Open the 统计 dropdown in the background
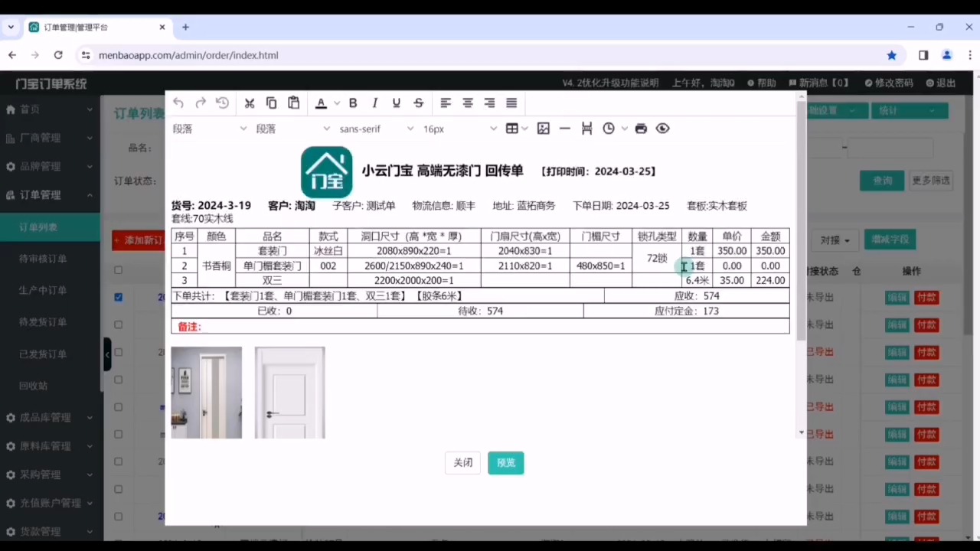 click(x=910, y=110)
